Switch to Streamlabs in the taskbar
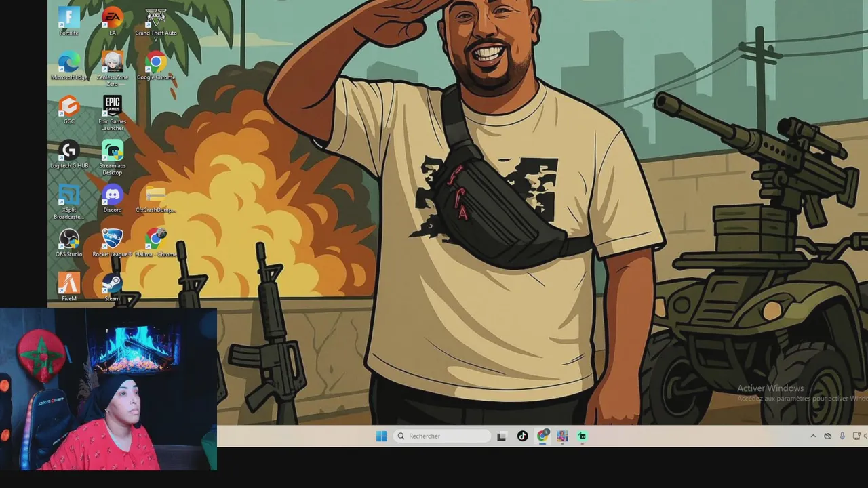 click(583, 436)
